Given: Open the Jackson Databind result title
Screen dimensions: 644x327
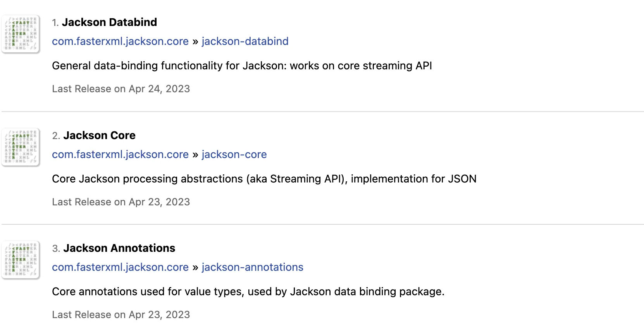Looking at the screenshot, I should 109,22.
